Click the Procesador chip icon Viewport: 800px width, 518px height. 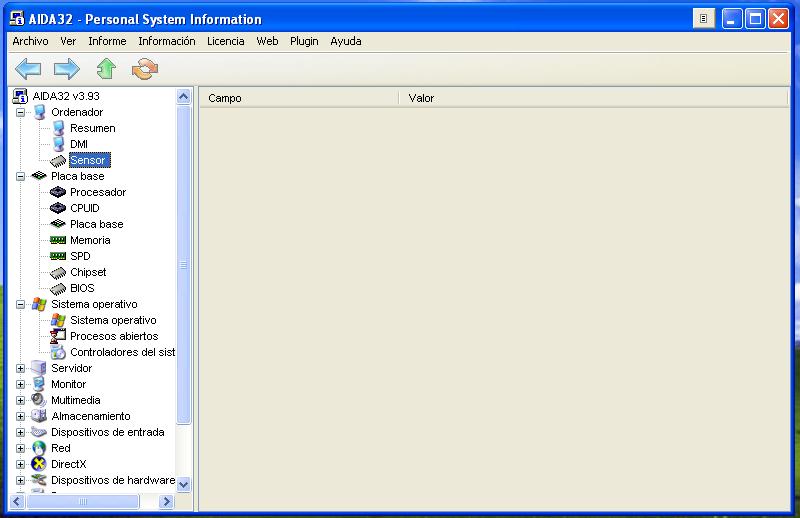58,192
